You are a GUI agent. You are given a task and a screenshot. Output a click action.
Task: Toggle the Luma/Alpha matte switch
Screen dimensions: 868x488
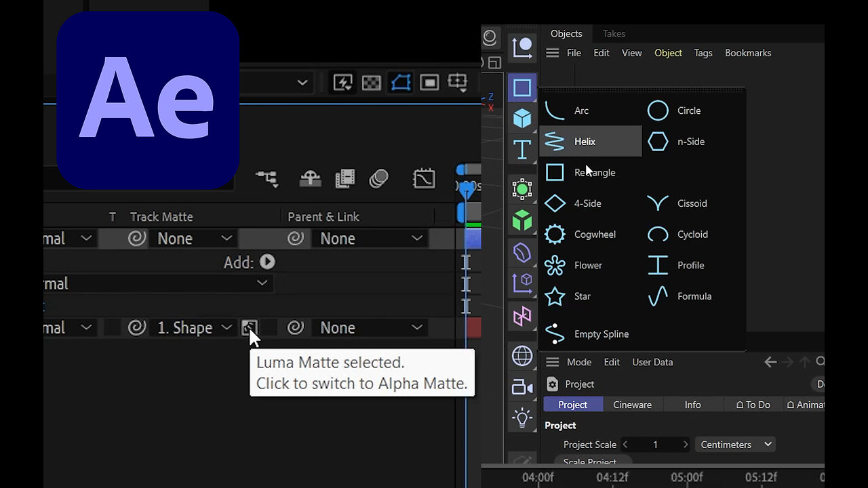249,328
